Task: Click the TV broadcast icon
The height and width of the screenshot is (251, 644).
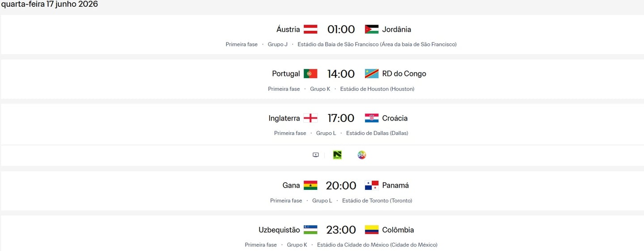Action: 316,155
